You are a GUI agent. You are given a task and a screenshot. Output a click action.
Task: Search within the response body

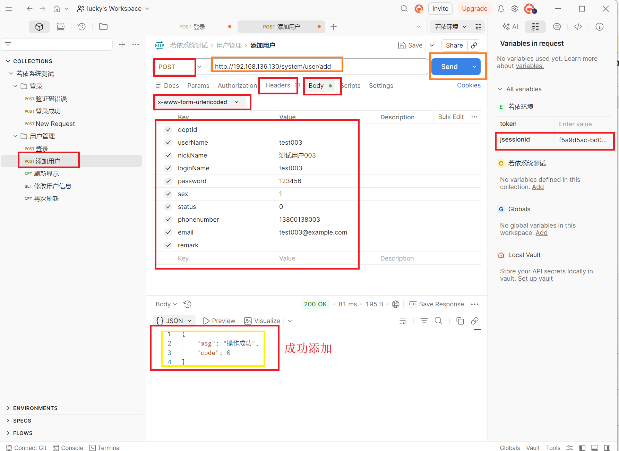[x=438, y=321]
